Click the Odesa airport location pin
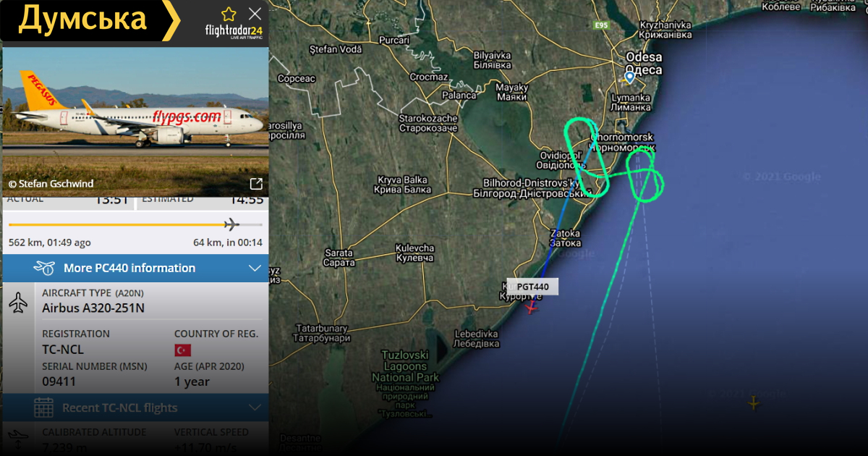This screenshot has height=456, width=868. point(629,77)
